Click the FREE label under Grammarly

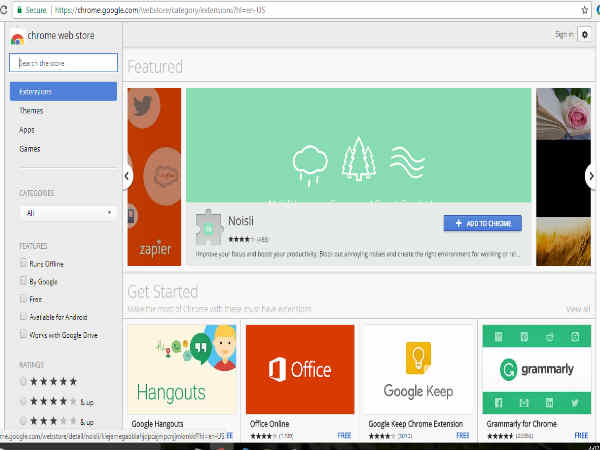click(x=581, y=435)
